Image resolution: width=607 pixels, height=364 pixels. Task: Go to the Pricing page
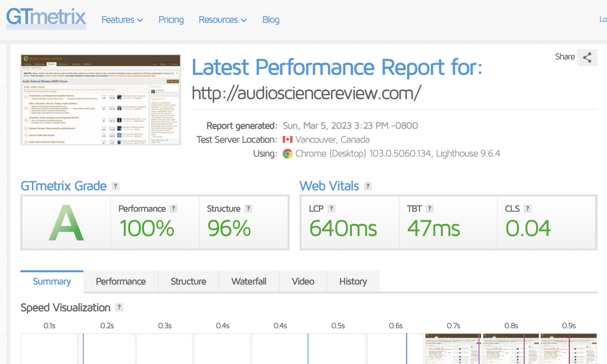[x=171, y=20]
